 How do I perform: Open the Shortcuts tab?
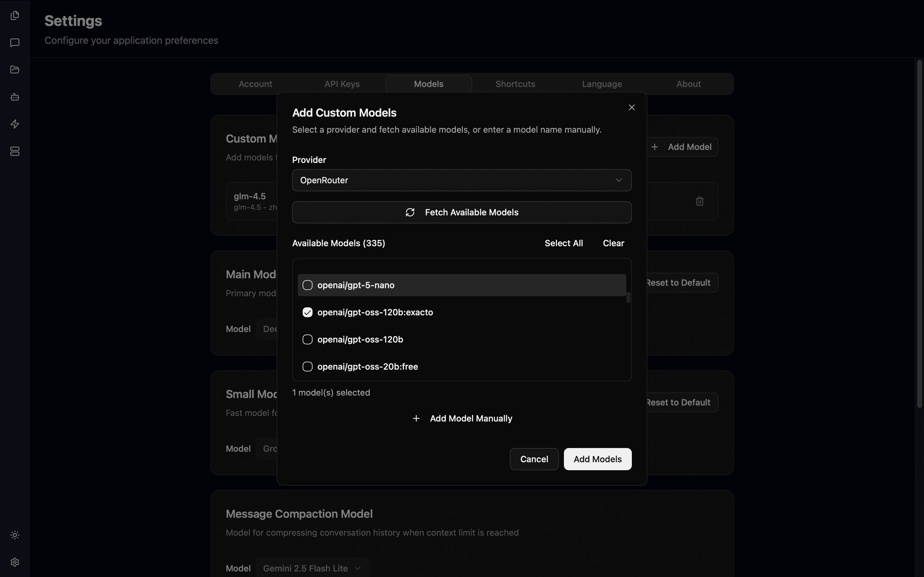point(515,84)
